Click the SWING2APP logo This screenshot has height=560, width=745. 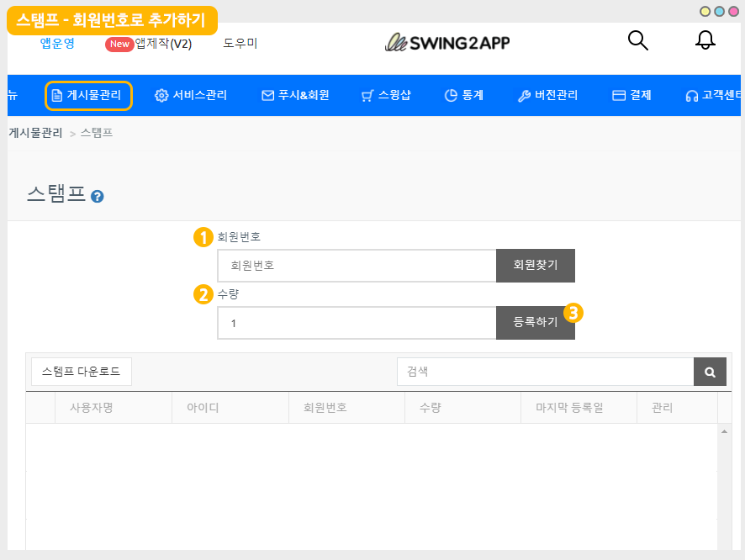coord(447,43)
